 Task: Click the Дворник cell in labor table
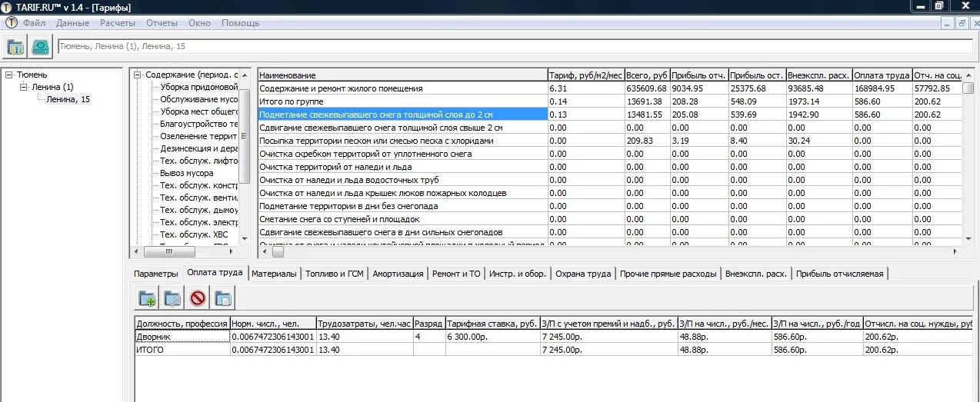[x=182, y=337]
